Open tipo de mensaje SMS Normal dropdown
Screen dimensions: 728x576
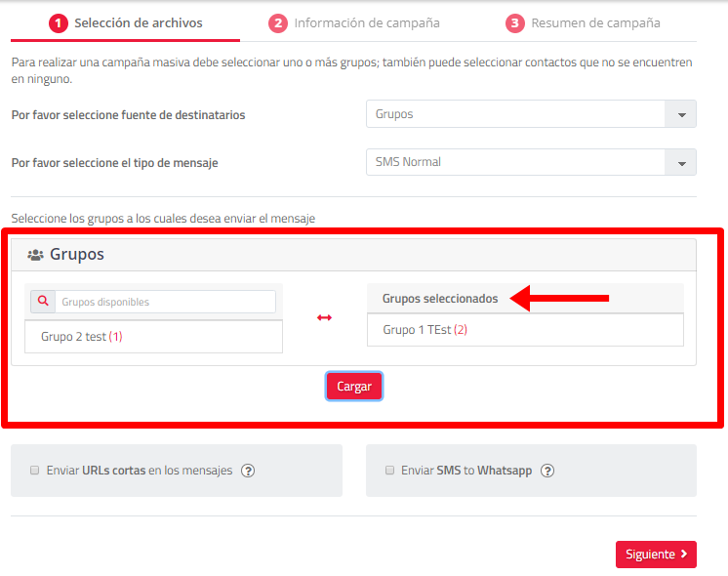pos(531,162)
